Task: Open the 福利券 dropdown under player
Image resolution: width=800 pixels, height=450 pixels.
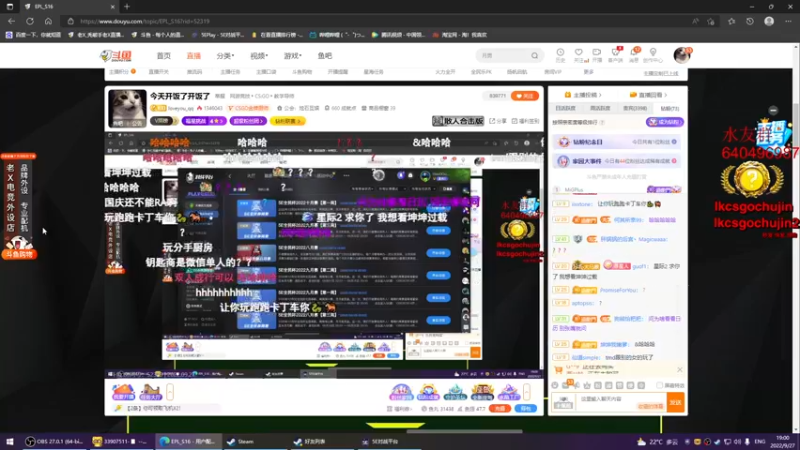Action: point(400,409)
